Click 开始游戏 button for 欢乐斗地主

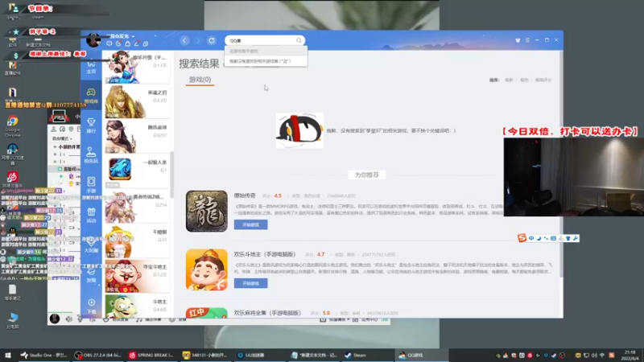[x=250, y=283]
